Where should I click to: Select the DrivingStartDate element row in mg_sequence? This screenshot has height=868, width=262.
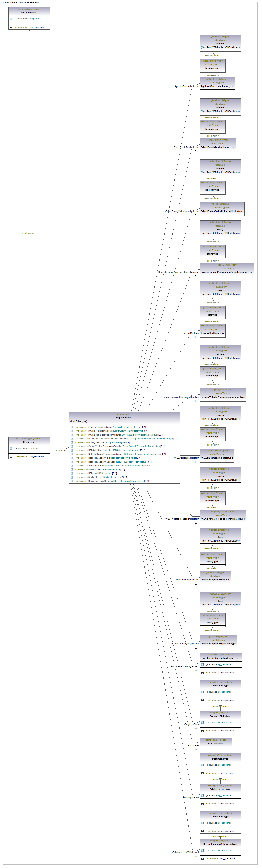point(109,442)
